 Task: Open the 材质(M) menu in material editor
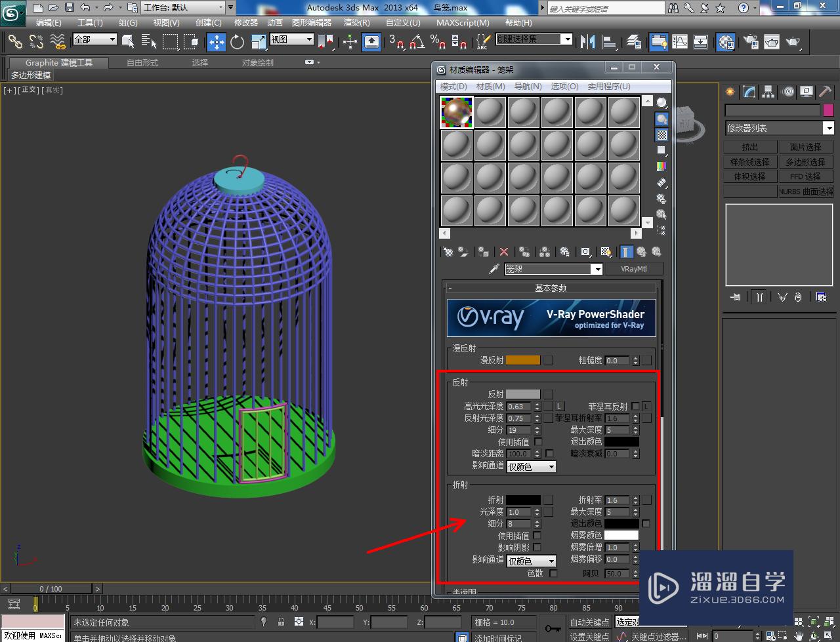pyautogui.click(x=490, y=86)
